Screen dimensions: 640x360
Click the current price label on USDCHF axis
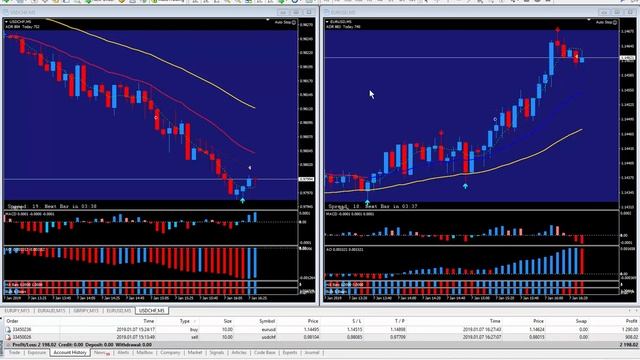(306, 179)
